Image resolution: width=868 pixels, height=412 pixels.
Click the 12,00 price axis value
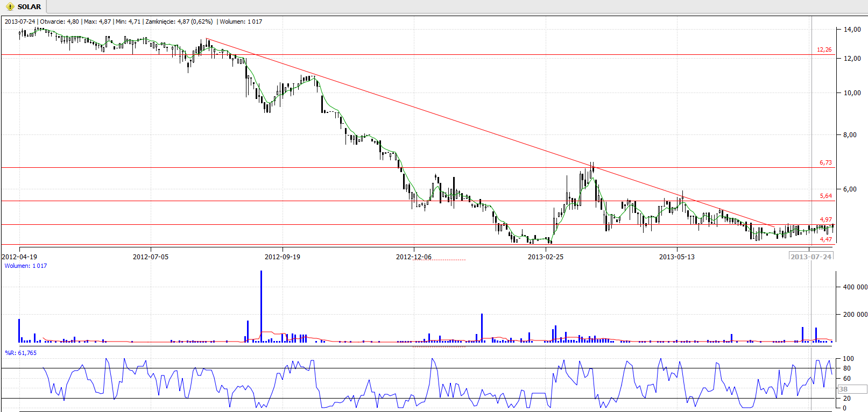[x=852, y=59]
